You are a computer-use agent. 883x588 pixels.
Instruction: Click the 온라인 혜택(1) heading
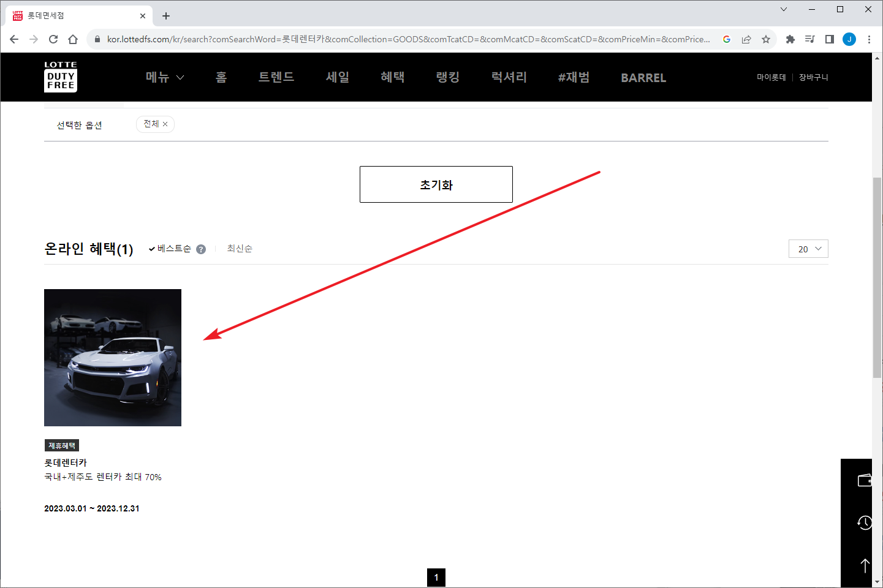(x=89, y=249)
